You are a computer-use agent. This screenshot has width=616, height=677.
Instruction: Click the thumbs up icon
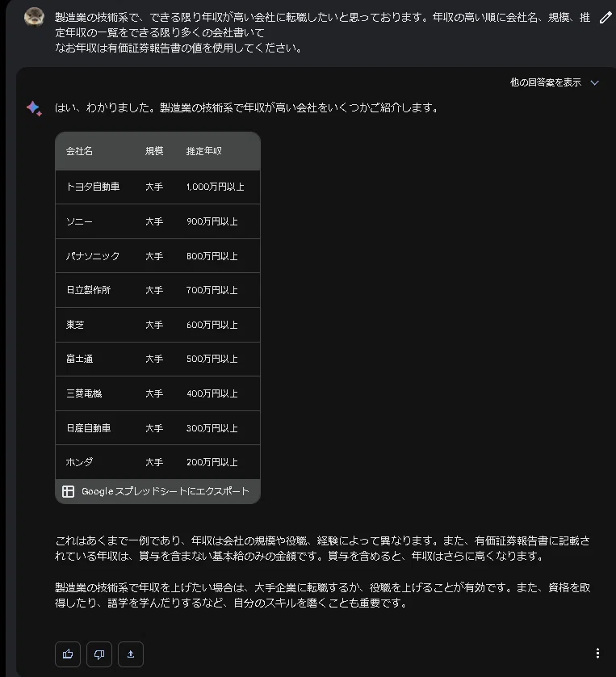click(x=68, y=654)
